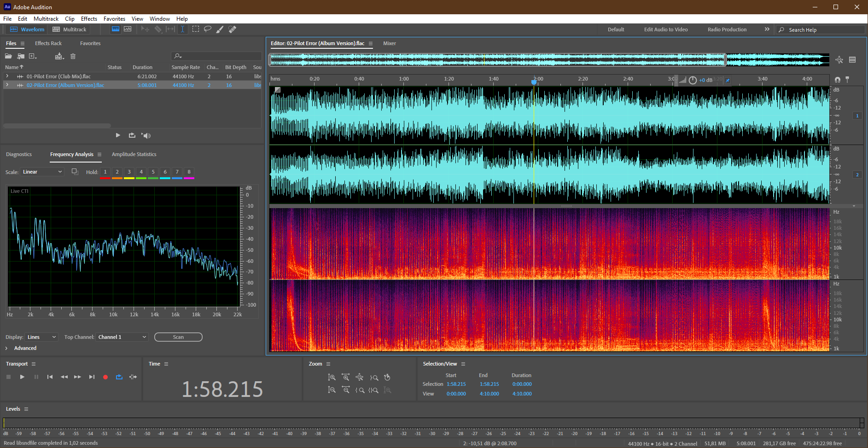Image resolution: width=868 pixels, height=448 pixels.
Task: Select the Time Selection tool
Action: click(183, 29)
